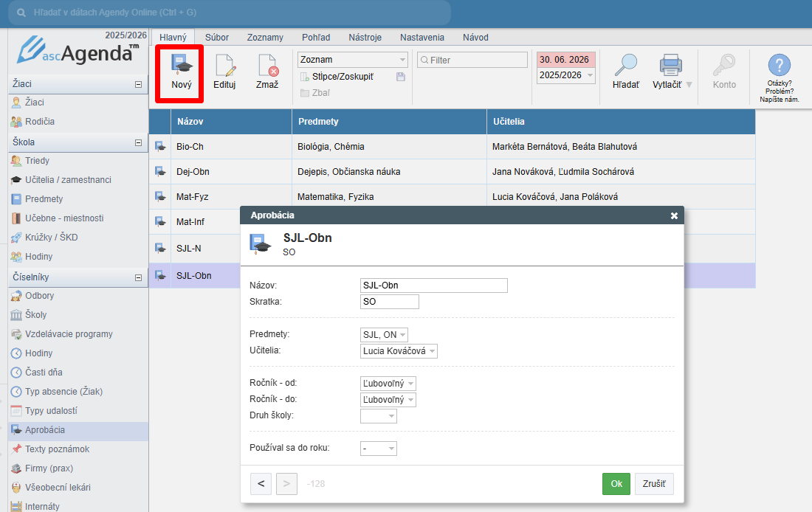Open Školy in Číselníky

click(35, 315)
